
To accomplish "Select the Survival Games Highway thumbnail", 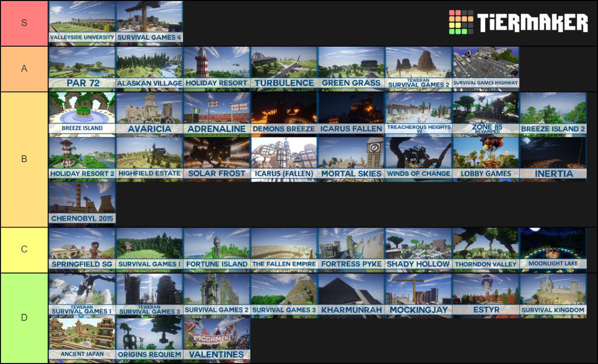I will click(486, 69).
